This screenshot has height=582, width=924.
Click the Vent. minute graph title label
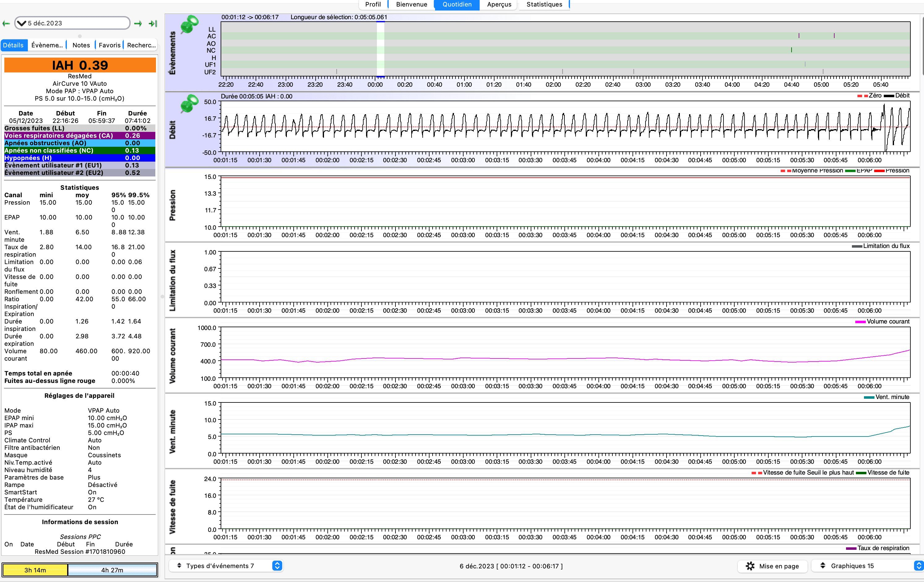[x=172, y=432]
